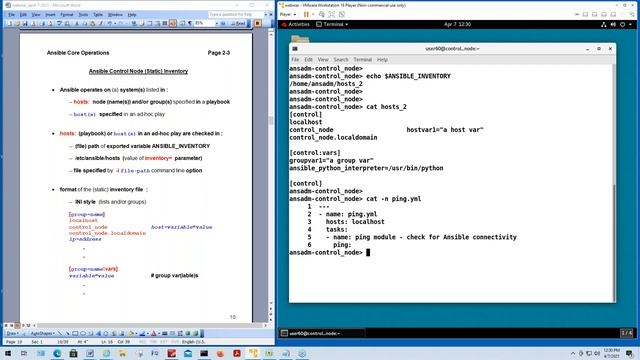Switch to Print Layout view button in Word
The height and width of the screenshot is (360, 640).
pos(17,325)
